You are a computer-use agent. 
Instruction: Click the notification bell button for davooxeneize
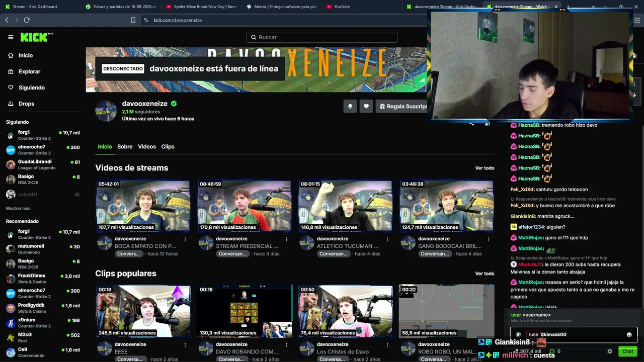(350, 106)
